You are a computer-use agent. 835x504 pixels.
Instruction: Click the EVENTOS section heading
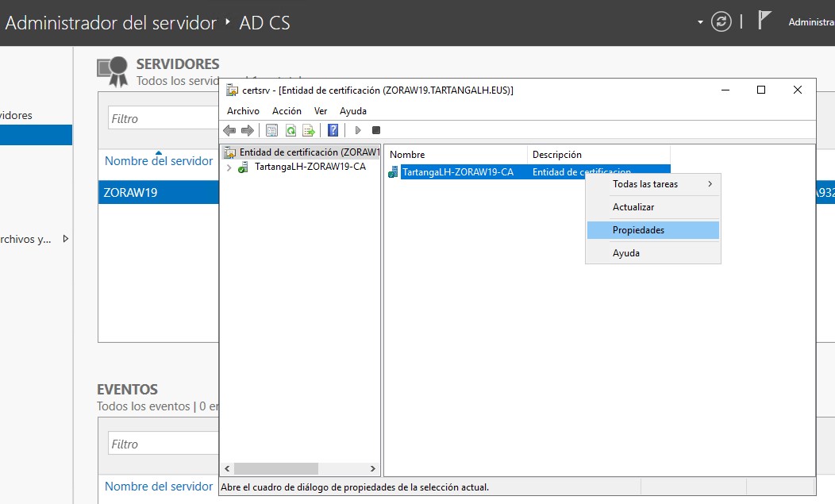(x=127, y=390)
